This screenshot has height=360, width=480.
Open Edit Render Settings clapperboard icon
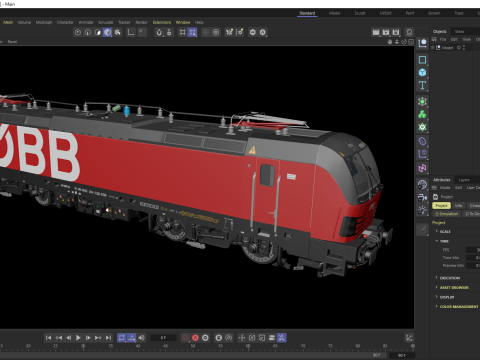point(396,32)
